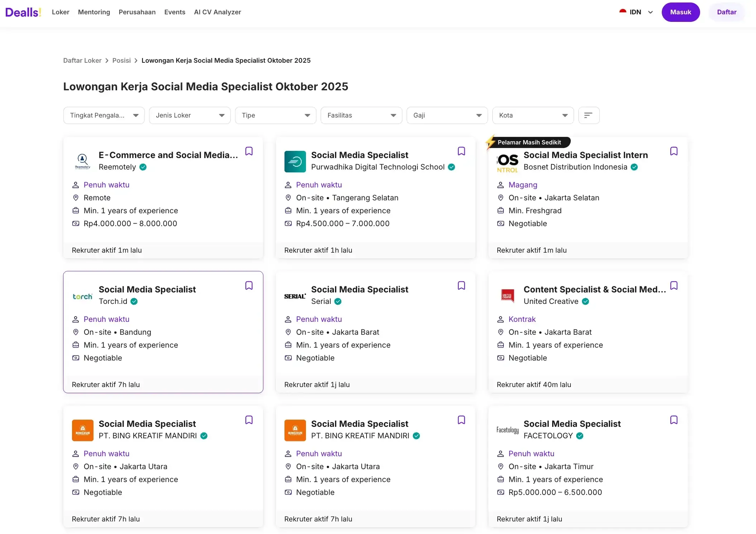Click the Masuk button
Image resolution: width=756 pixels, height=534 pixels.
click(x=680, y=12)
